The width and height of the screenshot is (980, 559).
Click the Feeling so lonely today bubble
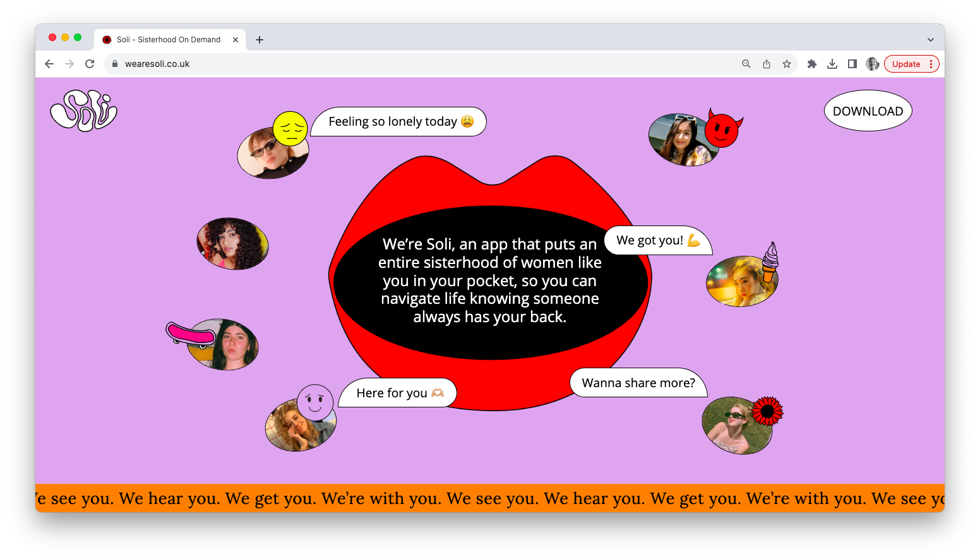(x=399, y=121)
